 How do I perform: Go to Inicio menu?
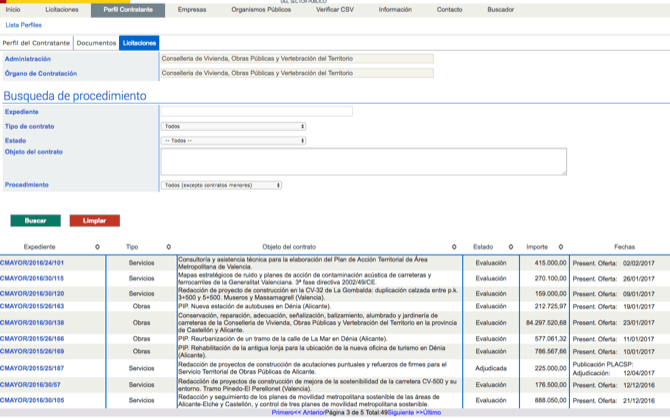pos(13,9)
